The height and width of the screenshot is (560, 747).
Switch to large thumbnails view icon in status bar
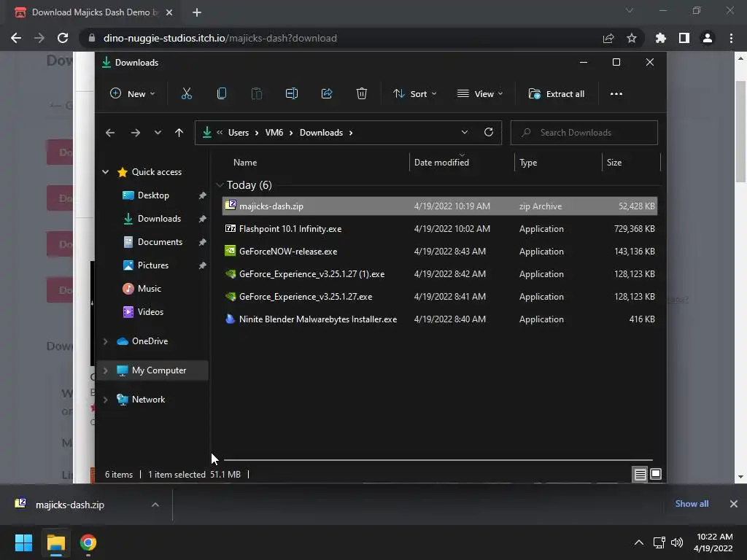coord(656,474)
